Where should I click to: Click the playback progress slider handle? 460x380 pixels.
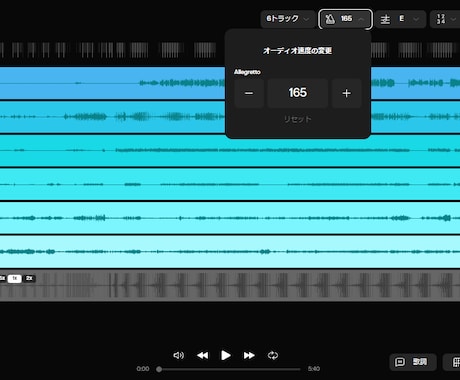coord(159,369)
